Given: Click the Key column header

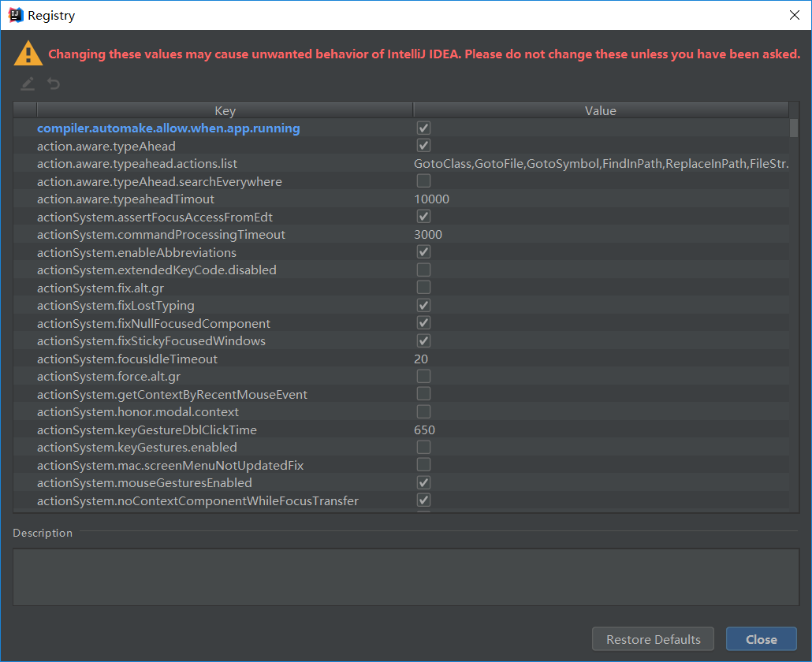Looking at the screenshot, I should tap(225, 111).
